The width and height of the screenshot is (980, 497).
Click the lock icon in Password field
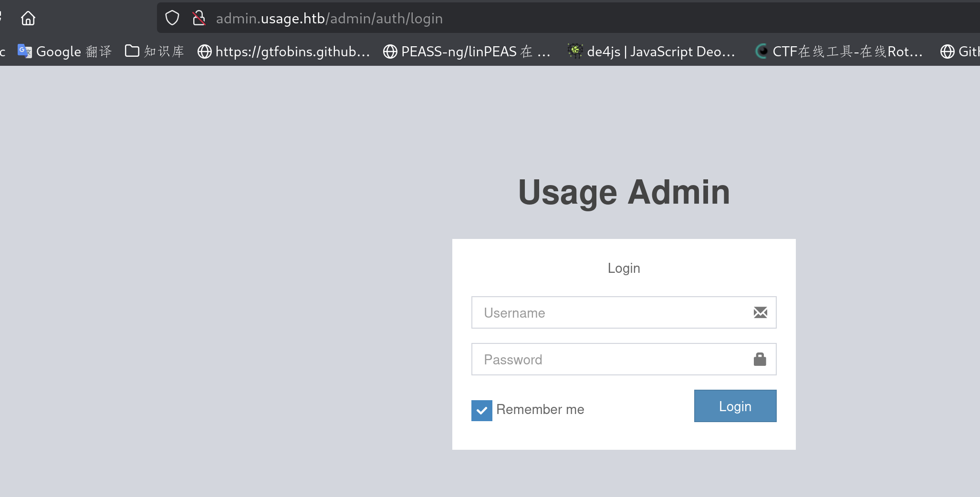[760, 359]
